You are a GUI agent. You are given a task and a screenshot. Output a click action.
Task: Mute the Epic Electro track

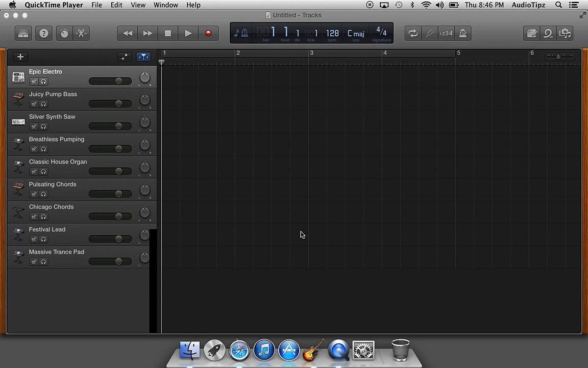click(x=34, y=81)
